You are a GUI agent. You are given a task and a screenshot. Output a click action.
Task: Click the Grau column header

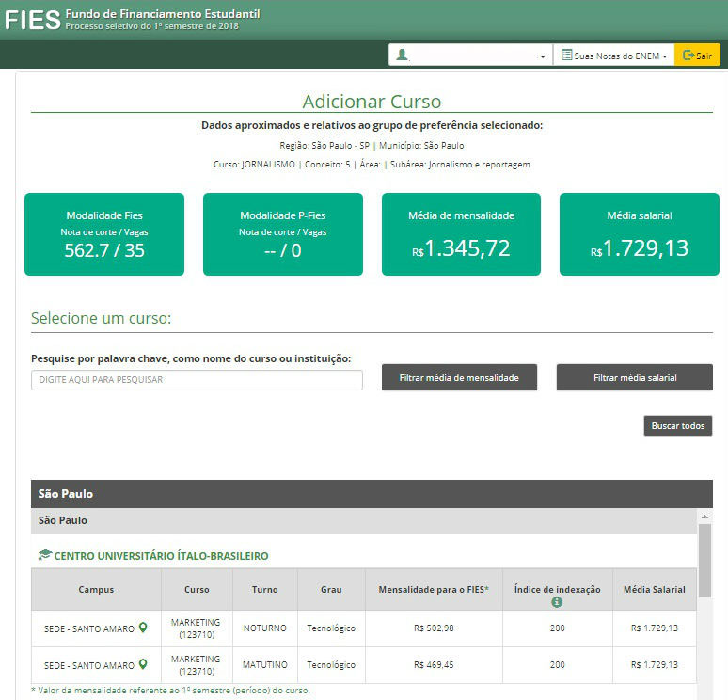pyautogui.click(x=331, y=590)
